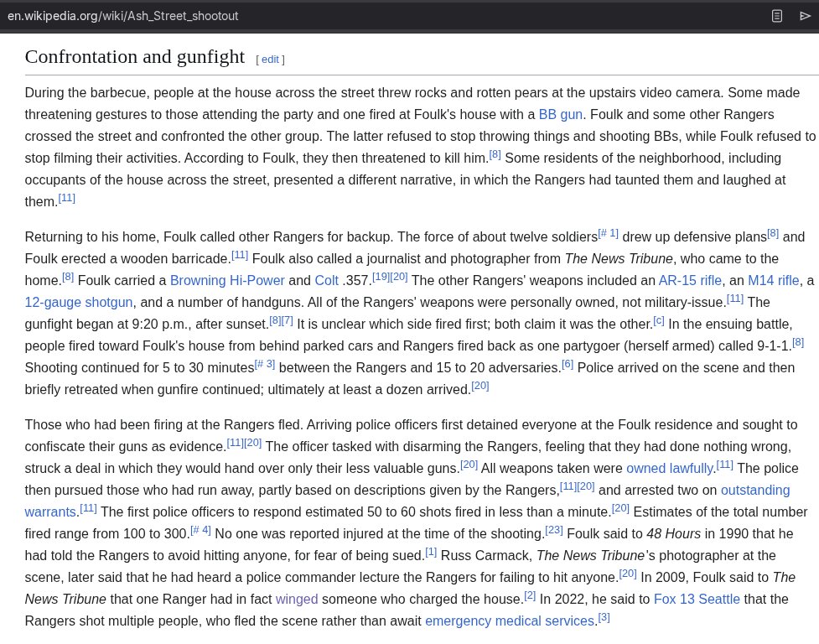Click citation [11] after 'wooden barricade.'
819x644 pixels.
coord(240,255)
